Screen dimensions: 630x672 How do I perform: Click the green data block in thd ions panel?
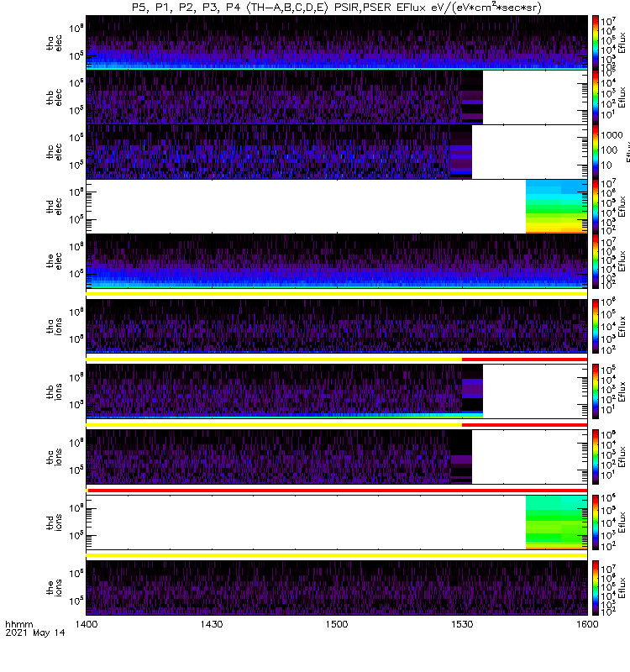pos(556,522)
